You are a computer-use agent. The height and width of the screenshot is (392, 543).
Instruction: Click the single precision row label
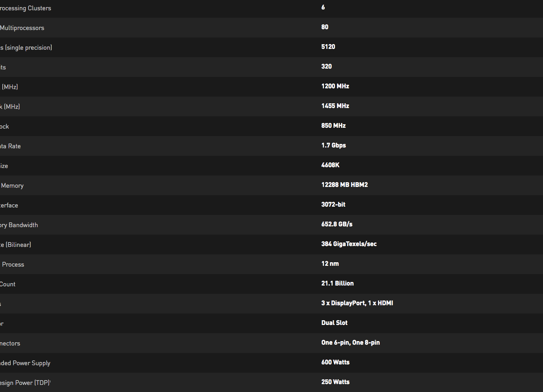[27, 48]
